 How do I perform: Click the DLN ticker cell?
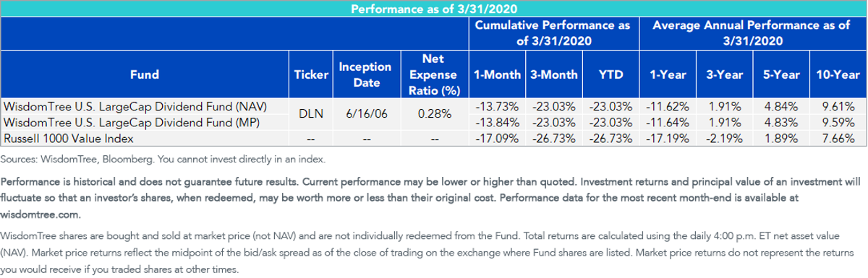[310, 113]
